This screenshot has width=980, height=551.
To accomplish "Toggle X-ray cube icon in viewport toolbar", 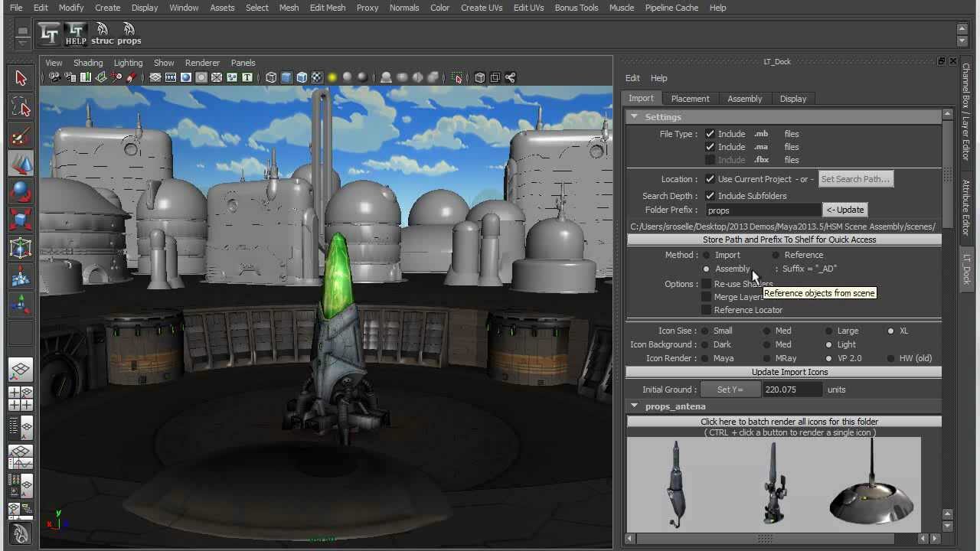I will (479, 77).
